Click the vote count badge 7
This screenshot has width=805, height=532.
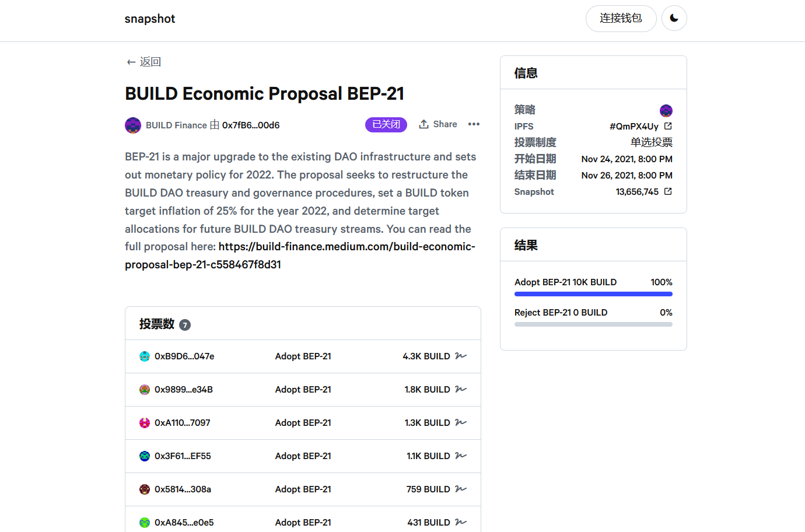185,325
